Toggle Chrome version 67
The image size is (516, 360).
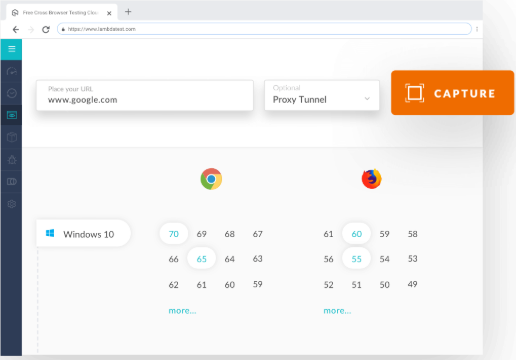(x=257, y=234)
